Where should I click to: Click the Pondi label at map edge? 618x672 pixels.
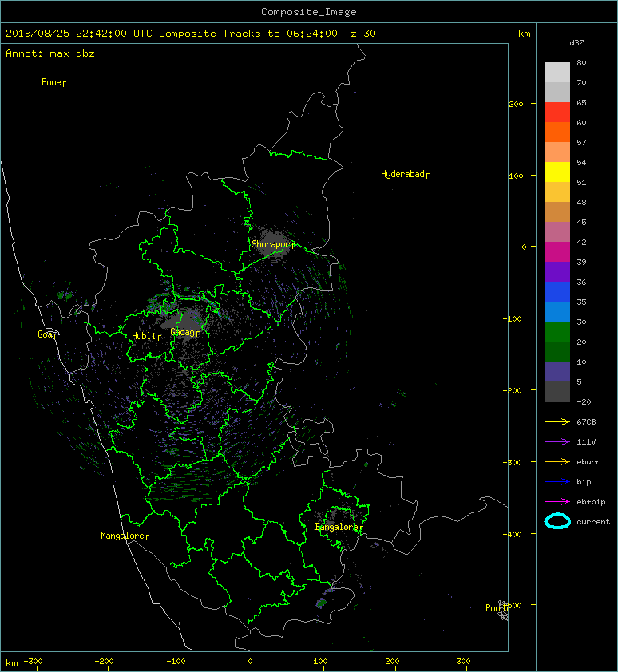pyautogui.click(x=496, y=607)
